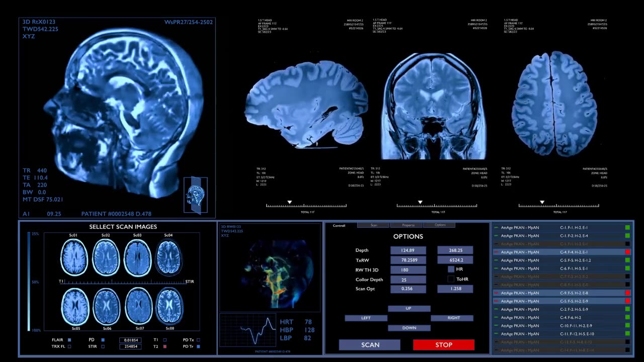Select list row C-1.F-2.H-2.E-4
Viewport: 644px width, 362px height.
[x=561, y=236]
